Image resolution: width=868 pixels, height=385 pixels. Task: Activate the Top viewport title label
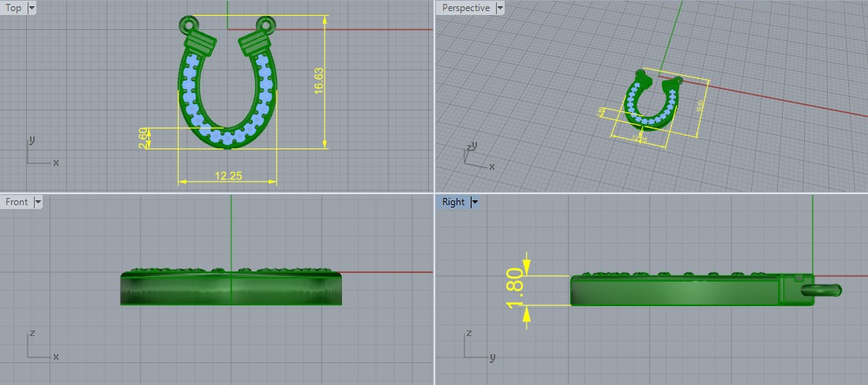pyautogui.click(x=13, y=8)
